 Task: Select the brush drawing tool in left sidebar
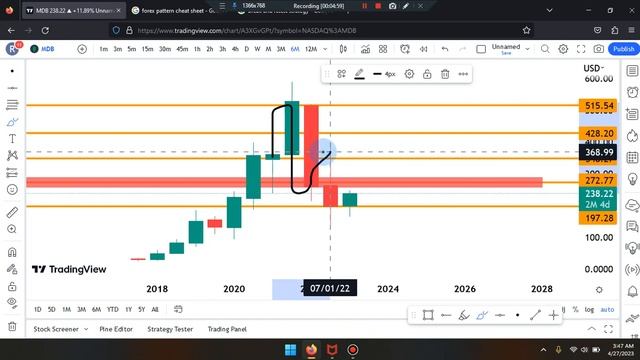12,122
